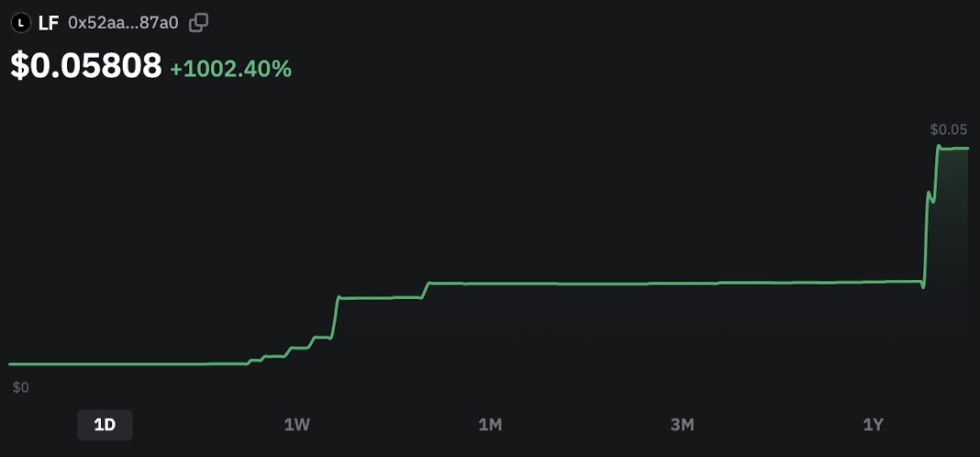Click the $0.05 upper axis label
The width and height of the screenshot is (980, 457).
click(949, 130)
